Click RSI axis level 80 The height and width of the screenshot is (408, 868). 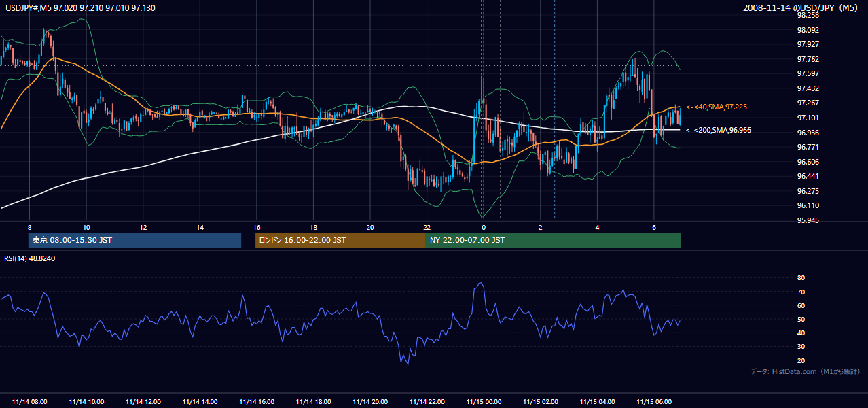(x=801, y=278)
